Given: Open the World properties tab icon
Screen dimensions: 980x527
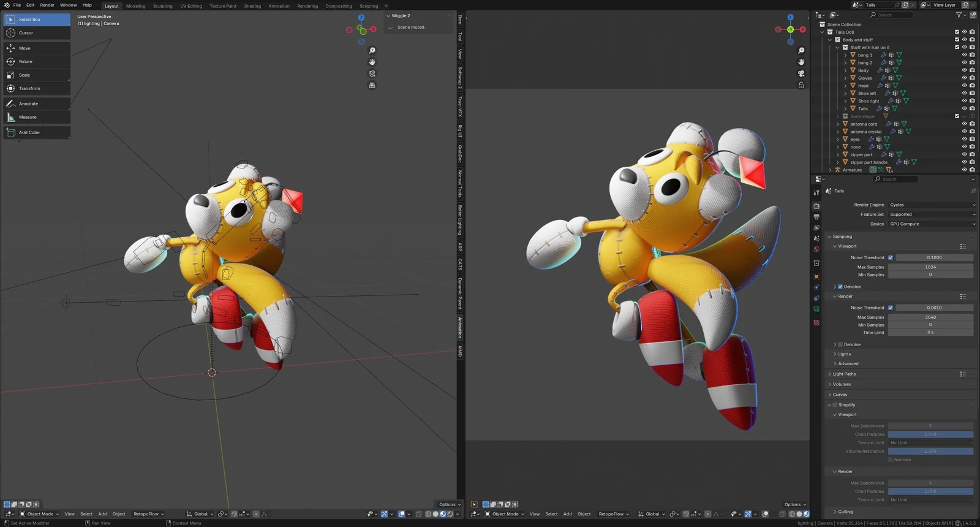Looking at the screenshot, I should (816, 249).
